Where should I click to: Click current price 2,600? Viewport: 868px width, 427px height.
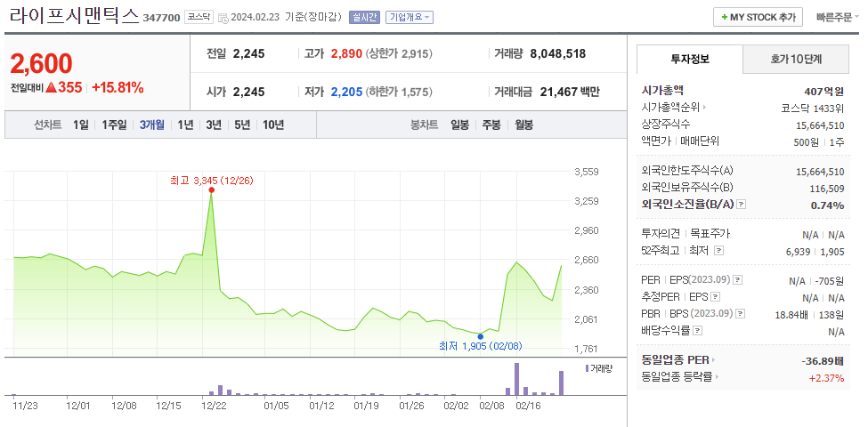(42, 64)
